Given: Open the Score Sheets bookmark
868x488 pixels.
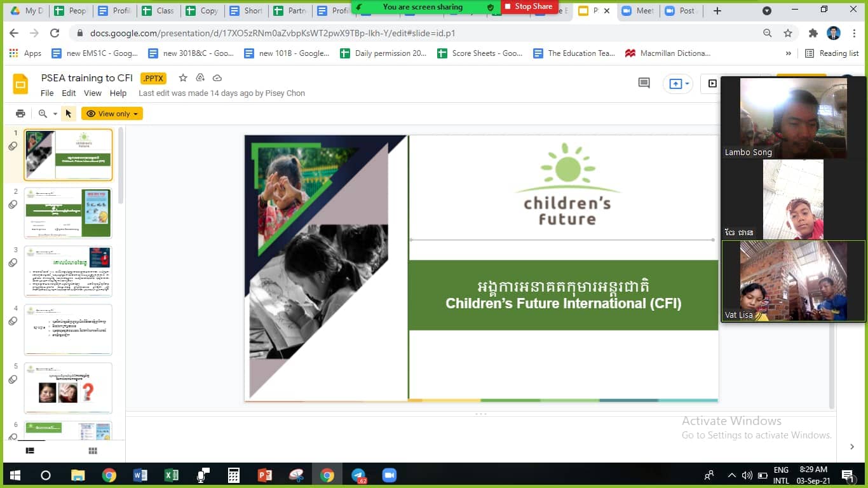Looking at the screenshot, I should pyautogui.click(x=480, y=53).
